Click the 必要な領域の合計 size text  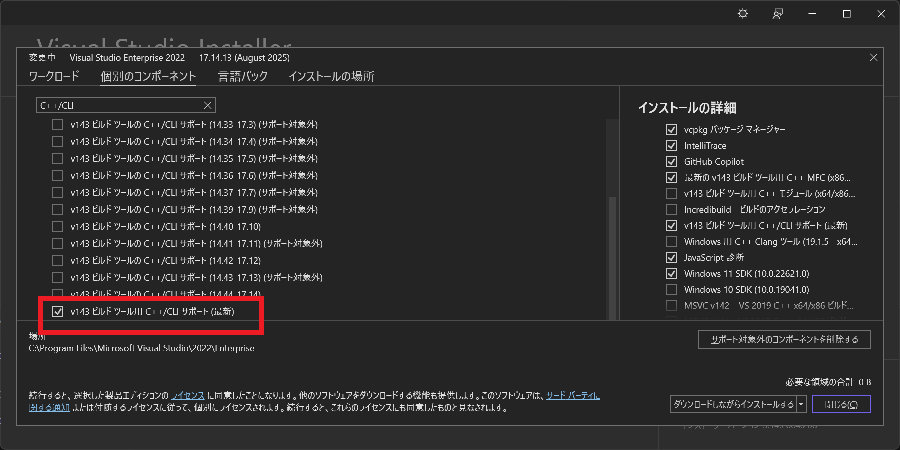(x=828, y=382)
